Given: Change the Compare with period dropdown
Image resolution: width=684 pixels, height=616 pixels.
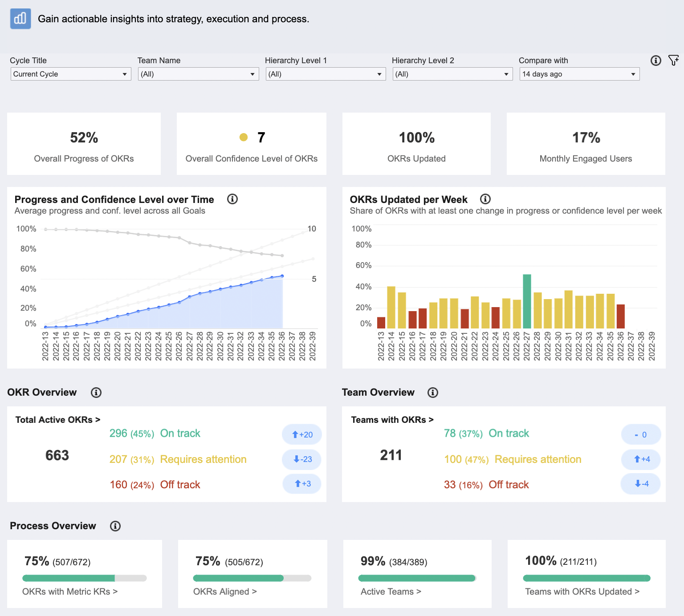Looking at the screenshot, I should (579, 74).
